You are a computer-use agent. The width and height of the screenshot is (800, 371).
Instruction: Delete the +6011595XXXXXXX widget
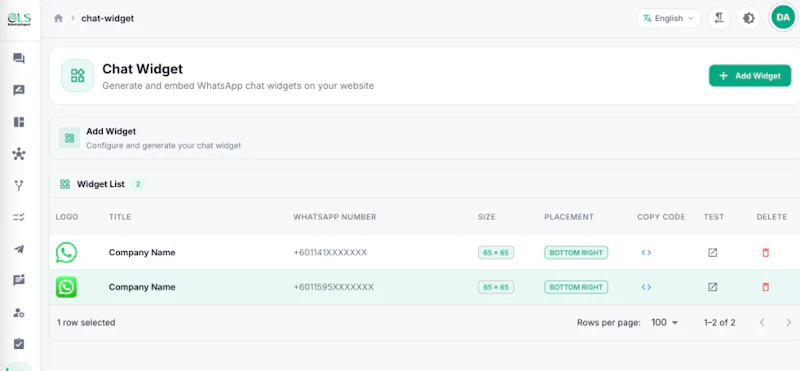pos(765,287)
